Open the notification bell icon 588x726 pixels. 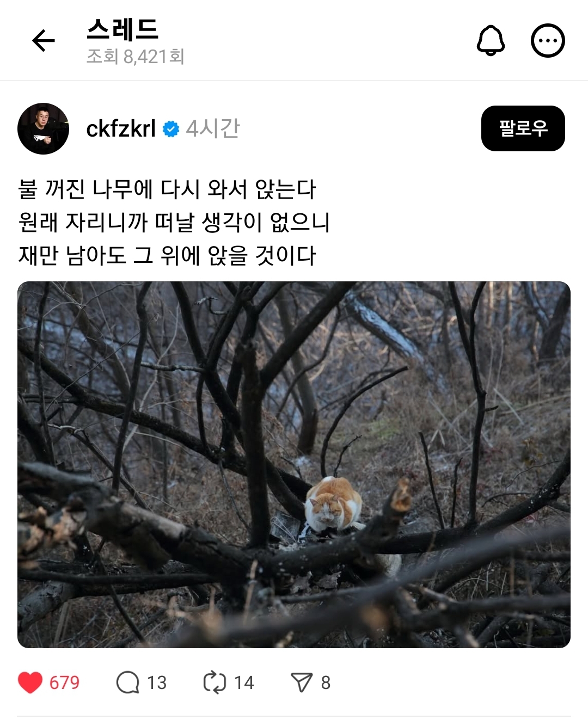pos(491,40)
